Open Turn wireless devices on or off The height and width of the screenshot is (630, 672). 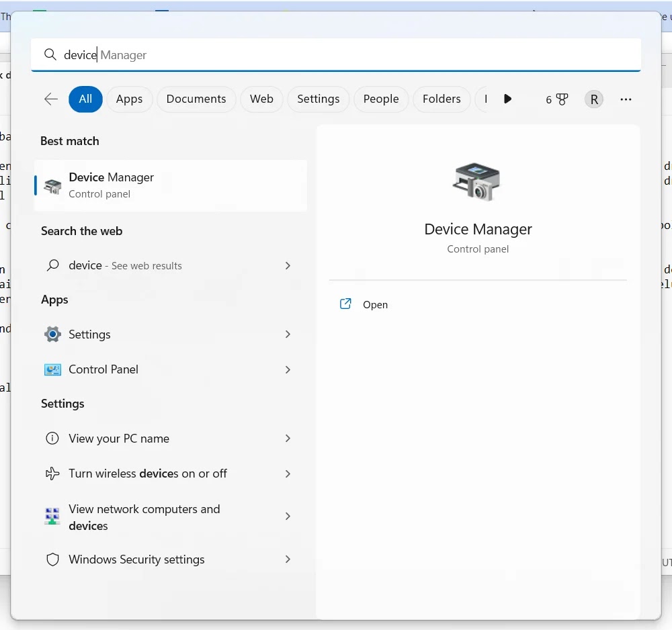[171, 474]
